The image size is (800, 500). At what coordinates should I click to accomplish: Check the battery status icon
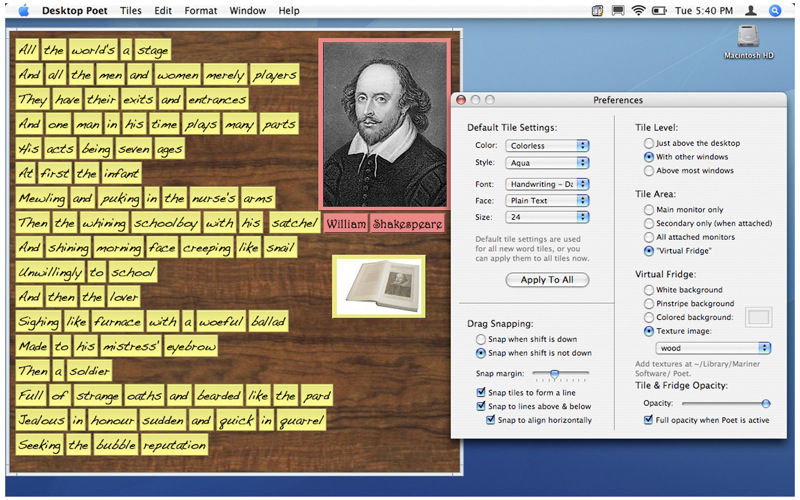[x=659, y=10]
